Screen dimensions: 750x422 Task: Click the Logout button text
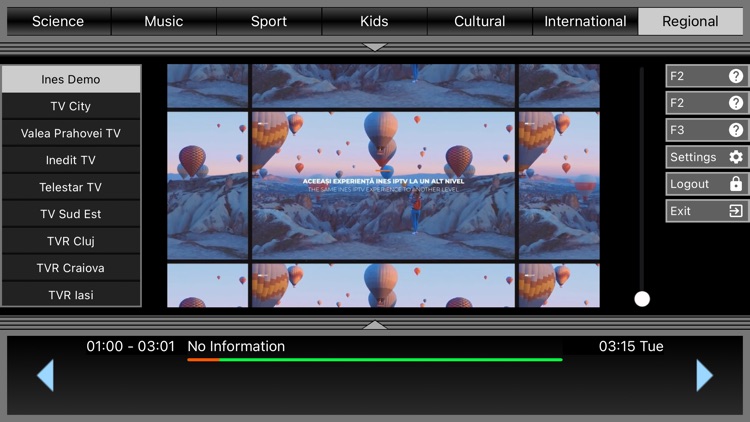(689, 184)
